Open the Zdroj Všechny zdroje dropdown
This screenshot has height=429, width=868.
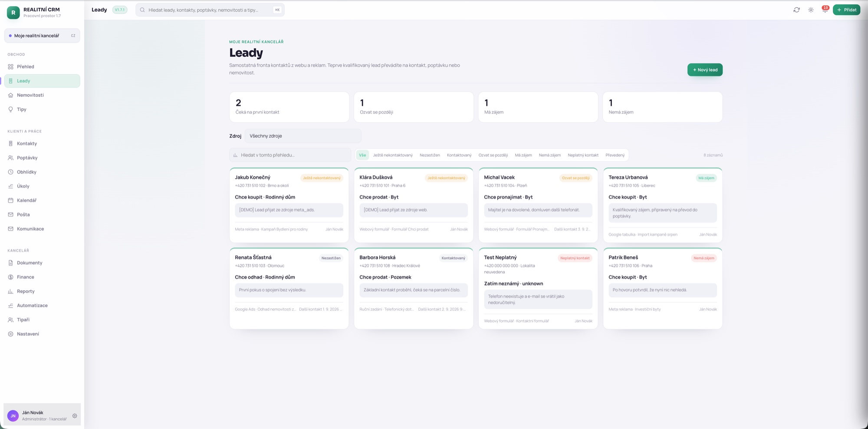(303, 136)
